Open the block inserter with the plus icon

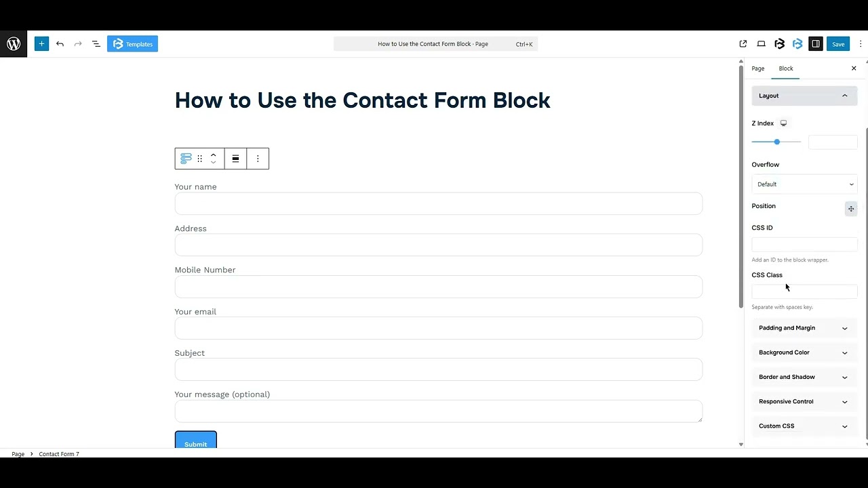click(41, 43)
